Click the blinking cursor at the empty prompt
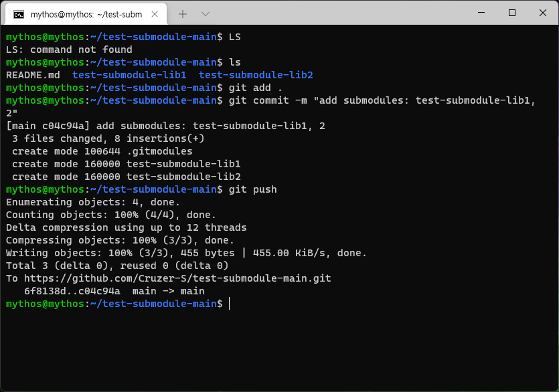 [229, 304]
